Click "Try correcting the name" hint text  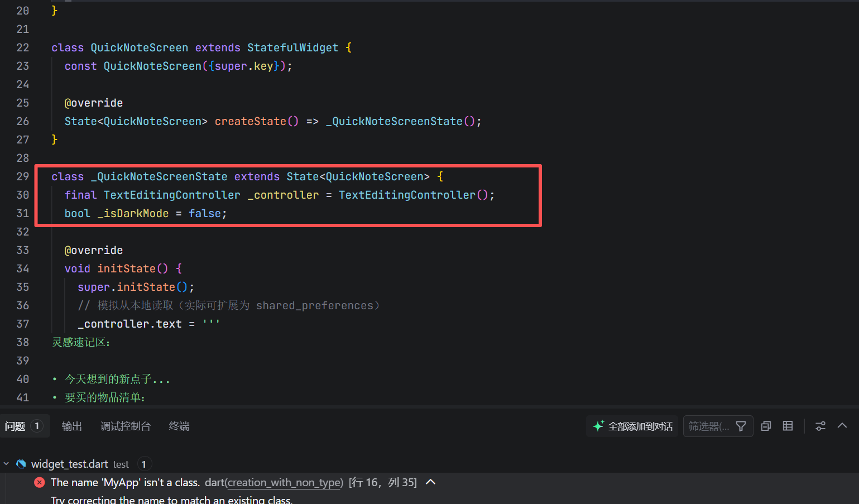[x=171, y=500]
